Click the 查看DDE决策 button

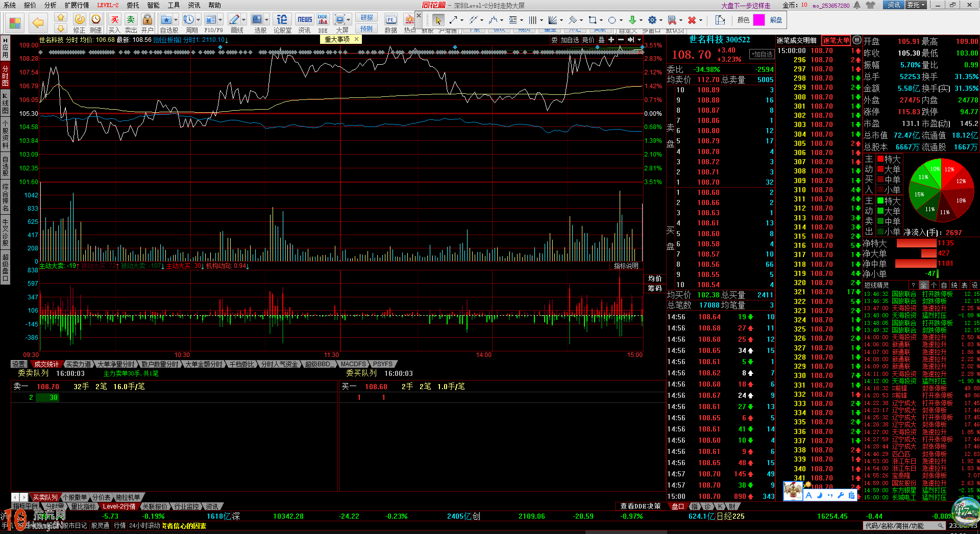click(641, 506)
